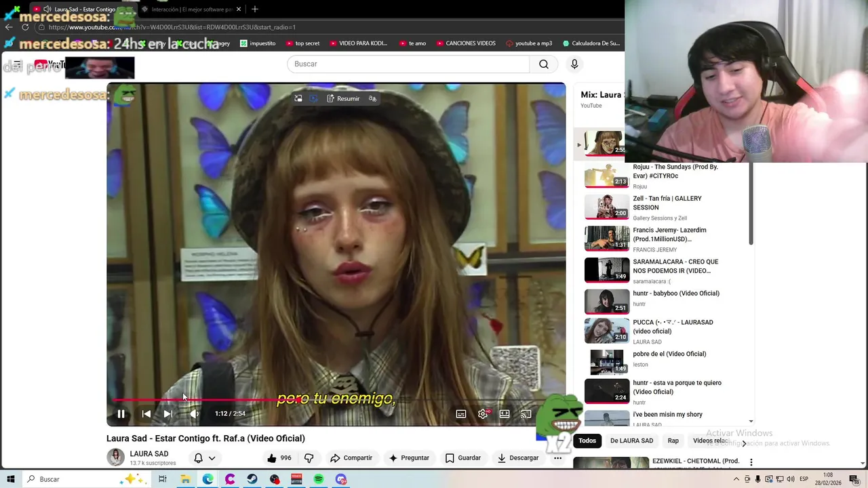Open new browser tab
The height and width of the screenshot is (488, 868).
pyautogui.click(x=255, y=9)
